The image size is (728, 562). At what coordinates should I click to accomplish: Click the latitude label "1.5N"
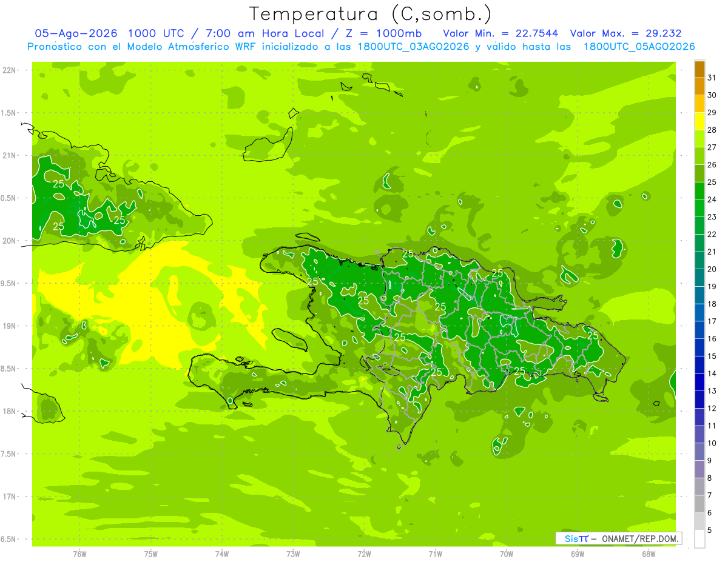coord(9,113)
